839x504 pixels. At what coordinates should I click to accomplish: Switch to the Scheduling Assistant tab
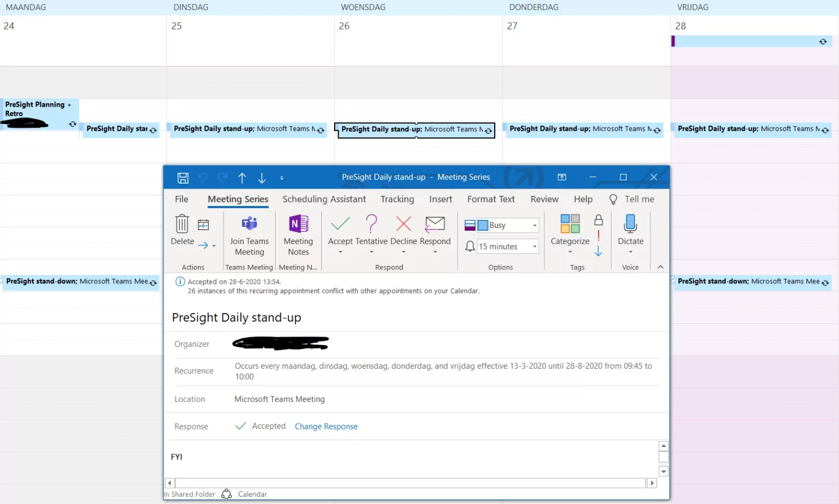(324, 199)
